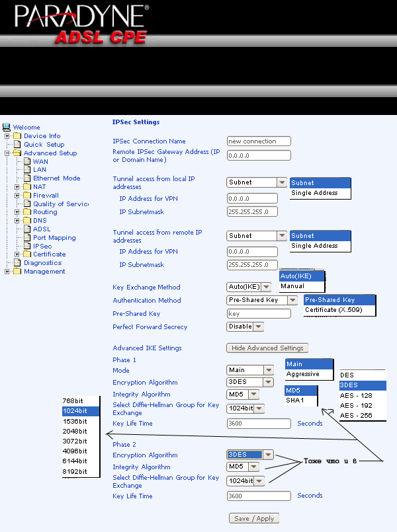Click the Management folder icon
The height and width of the screenshot is (532, 397).
click(17, 272)
